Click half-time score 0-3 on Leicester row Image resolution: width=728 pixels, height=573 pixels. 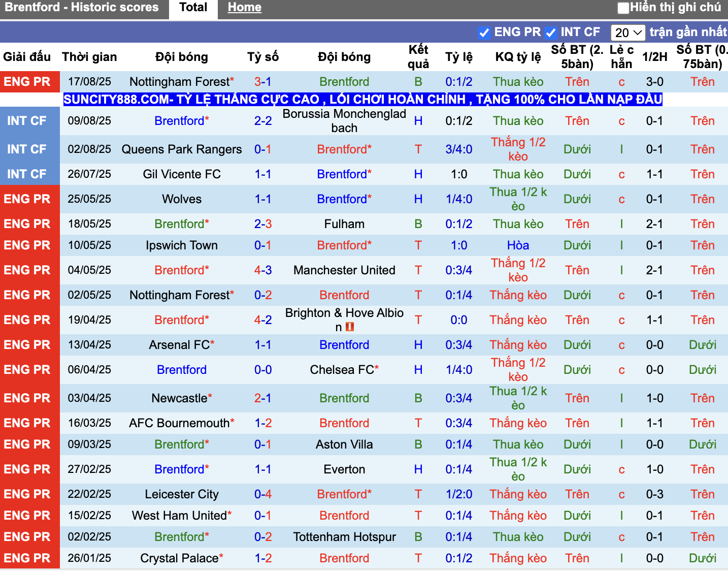click(655, 494)
